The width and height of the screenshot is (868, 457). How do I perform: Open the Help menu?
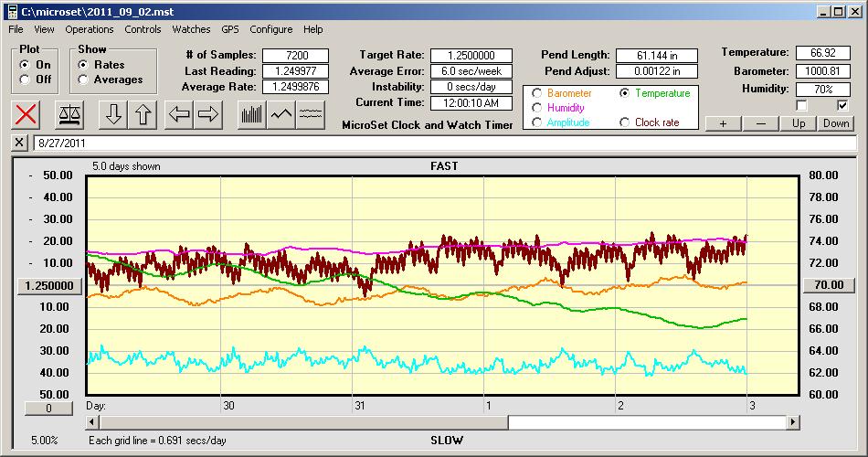[312, 29]
